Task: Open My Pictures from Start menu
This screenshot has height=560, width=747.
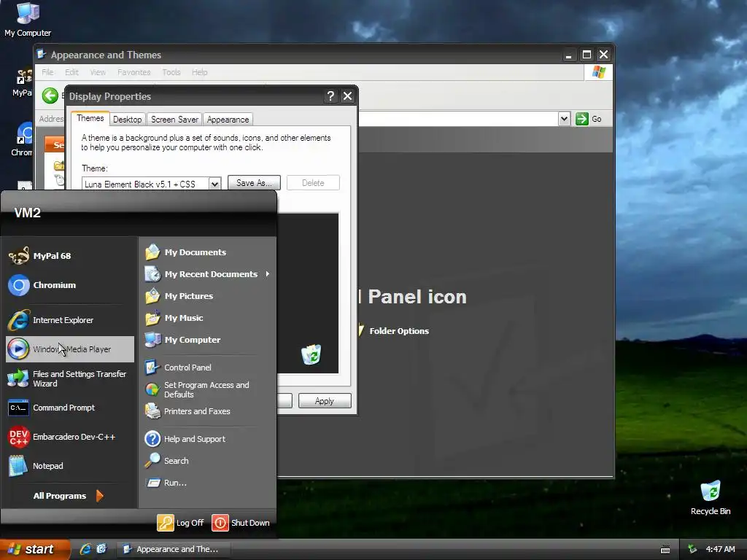Action: click(x=207, y=296)
